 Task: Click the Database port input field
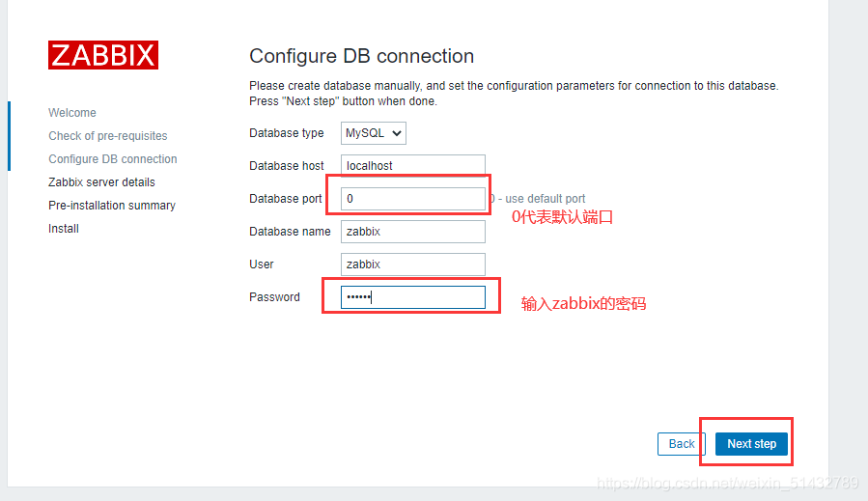click(x=413, y=199)
